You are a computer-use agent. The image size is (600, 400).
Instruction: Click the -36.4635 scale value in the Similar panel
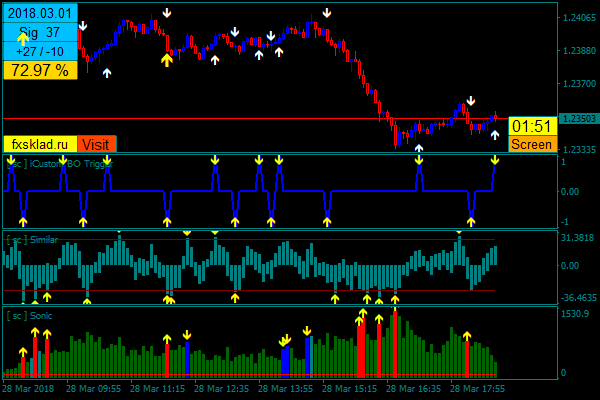point(579,298)
